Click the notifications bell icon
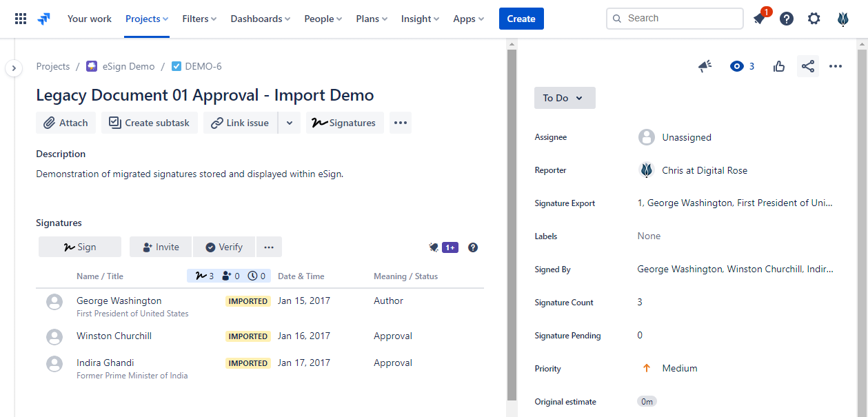This screenshot has height=417, width=868. tap(759, 19)
